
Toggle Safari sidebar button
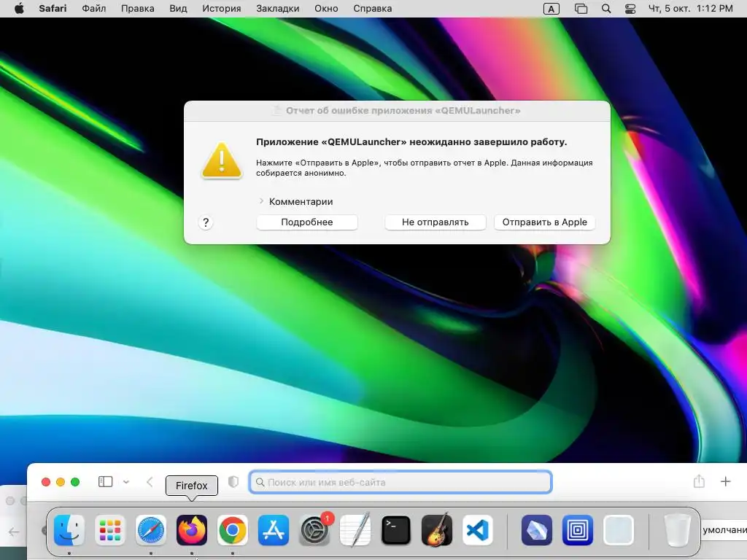(x=105, y=482)
